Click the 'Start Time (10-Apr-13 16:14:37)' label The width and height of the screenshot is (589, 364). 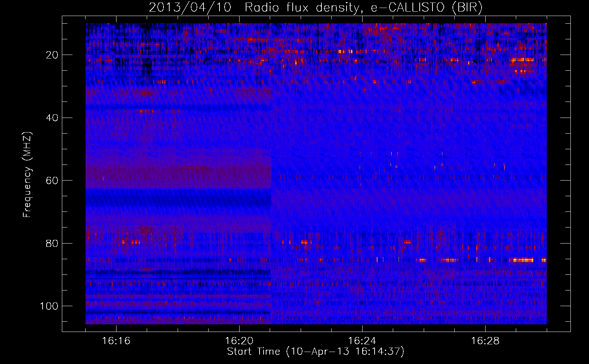tap(316, 352)
